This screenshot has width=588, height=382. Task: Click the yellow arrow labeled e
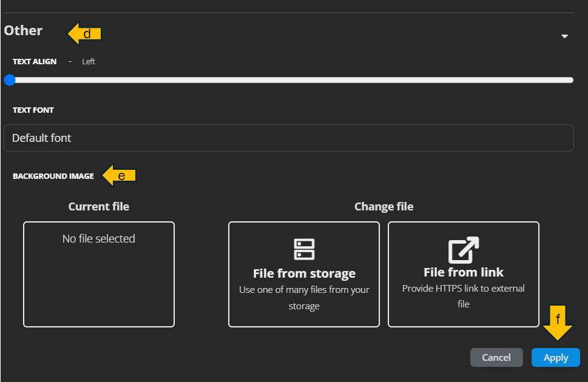(x=118, y=176)
